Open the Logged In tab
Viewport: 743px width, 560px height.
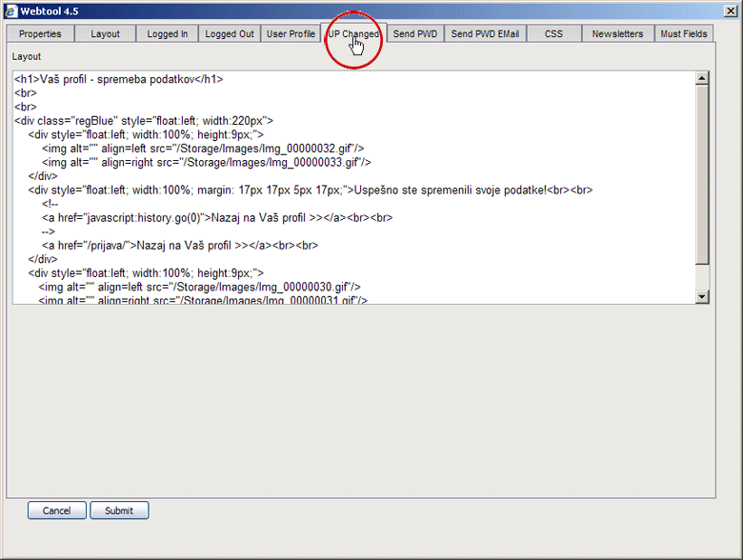tap(168, 34)
